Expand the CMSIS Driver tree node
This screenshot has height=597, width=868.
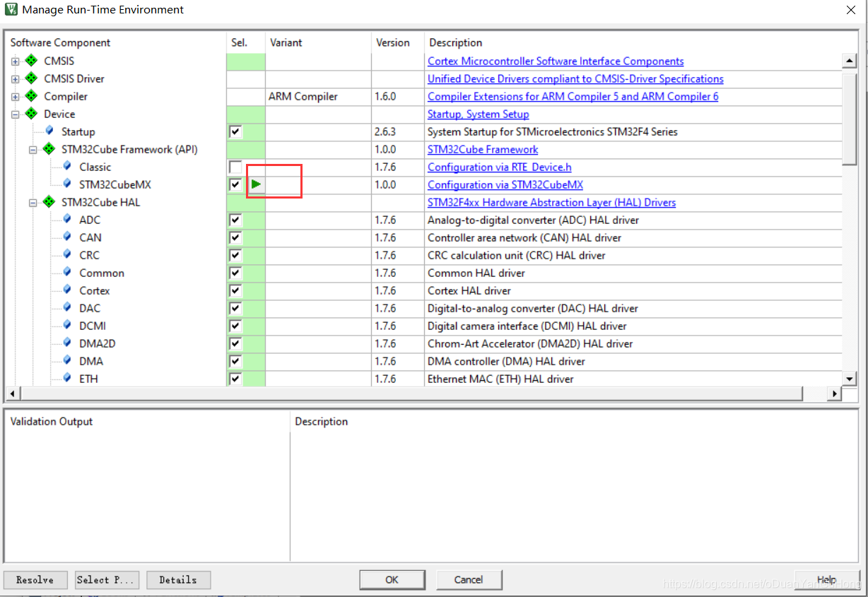click(x=15, y=79)
